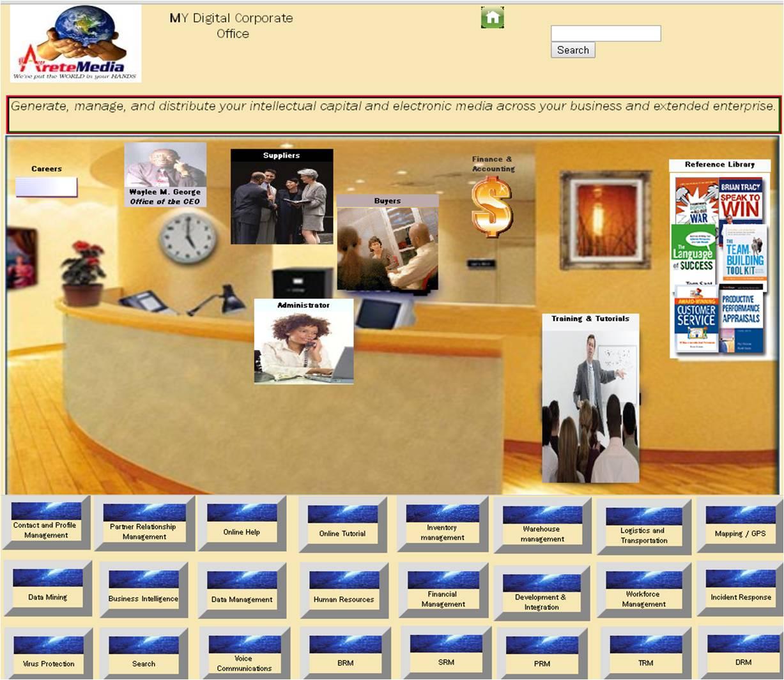This screenshot has width=784, height=680.
Task: Open the Human Resources tile
Action: point(344,592)
